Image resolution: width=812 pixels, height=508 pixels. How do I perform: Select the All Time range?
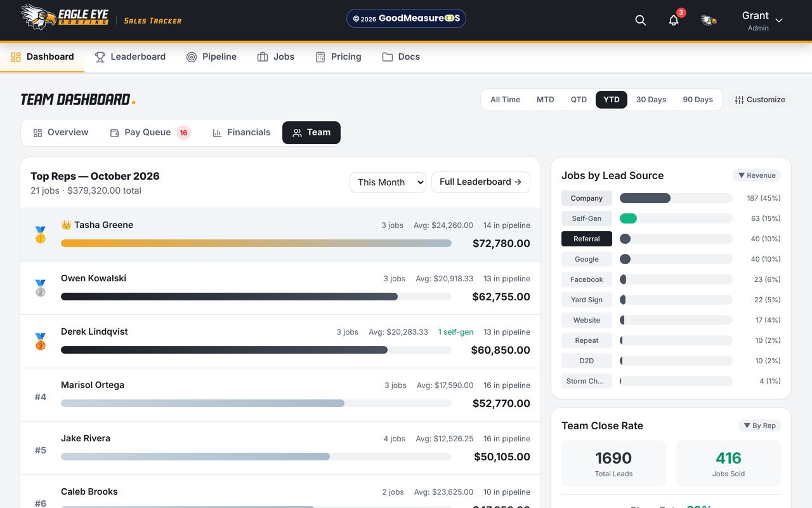coord(505,100)
